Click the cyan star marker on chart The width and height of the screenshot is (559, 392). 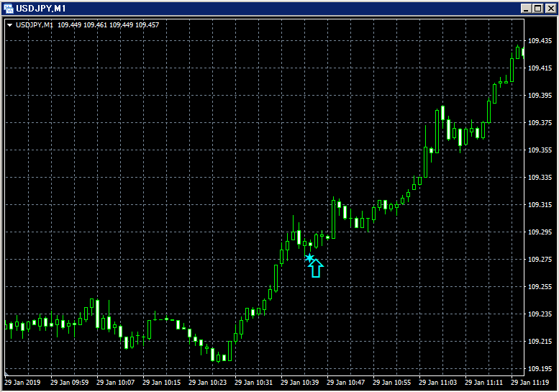click(309, 257)
